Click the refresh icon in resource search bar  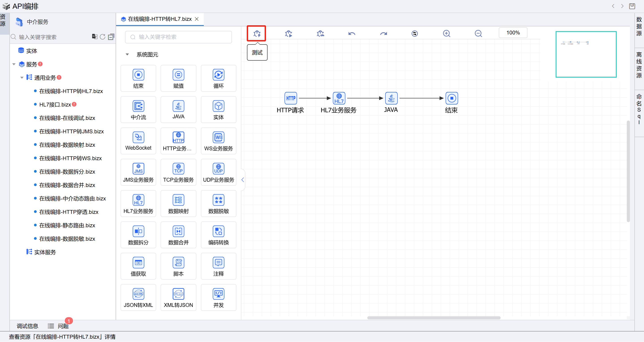tap(102, 37)
